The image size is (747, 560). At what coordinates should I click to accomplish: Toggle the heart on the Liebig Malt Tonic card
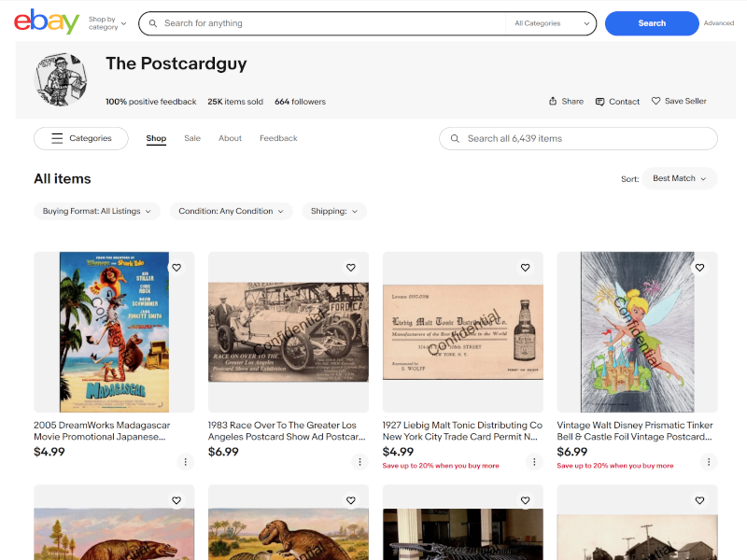pos(525,267)
